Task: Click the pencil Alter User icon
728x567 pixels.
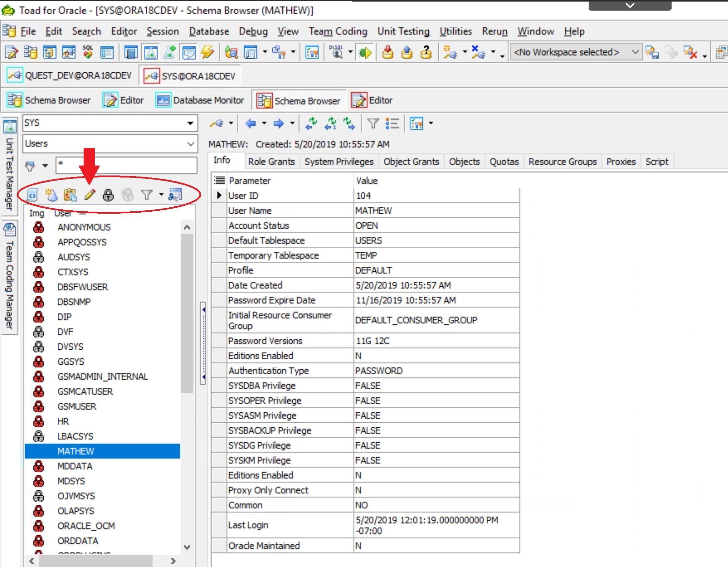Action: (x=90, y=195)
